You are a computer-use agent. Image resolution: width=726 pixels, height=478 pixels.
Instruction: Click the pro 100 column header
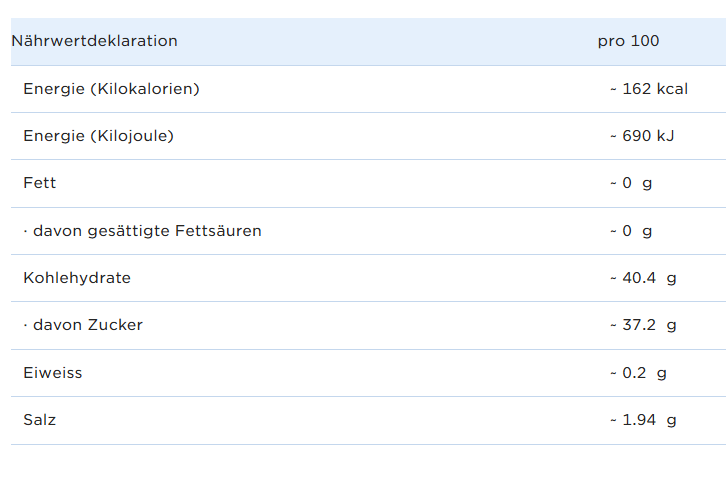(628, 41)
